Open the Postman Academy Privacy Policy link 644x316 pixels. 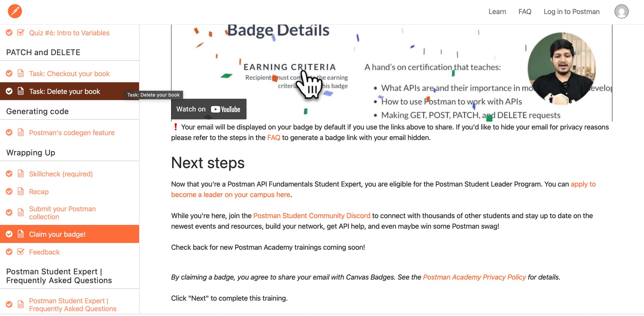tap(474, 277)
